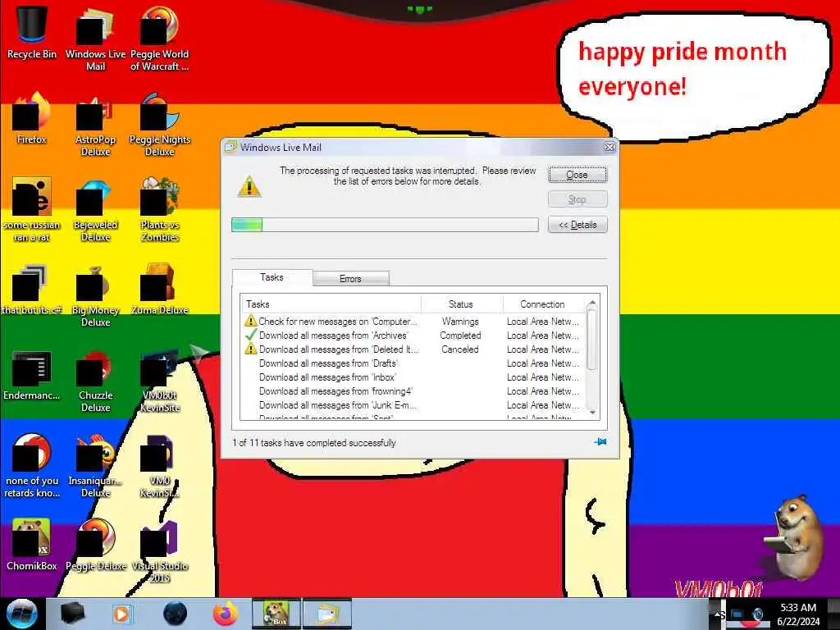
Task: Open the Firefox desktop shortcut
Action: 32,118
